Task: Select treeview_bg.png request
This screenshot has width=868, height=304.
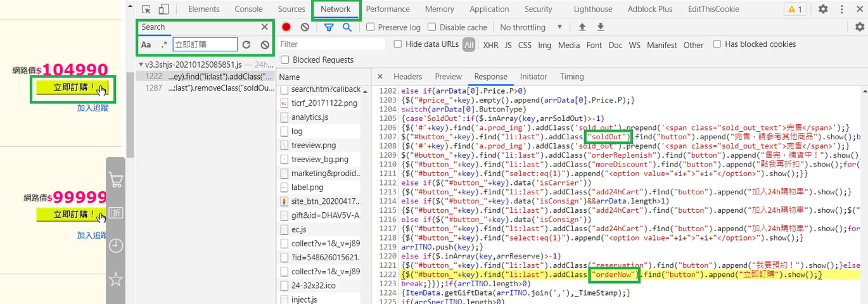Action: tap(320, 159)
